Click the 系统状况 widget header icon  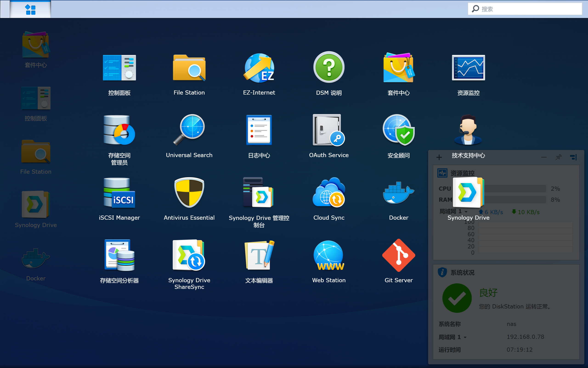coord(442,272)
